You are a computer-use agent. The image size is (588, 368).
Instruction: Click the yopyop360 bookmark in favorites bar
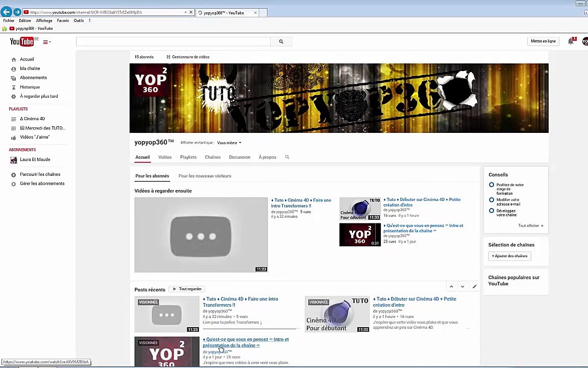tap(31, 29)
